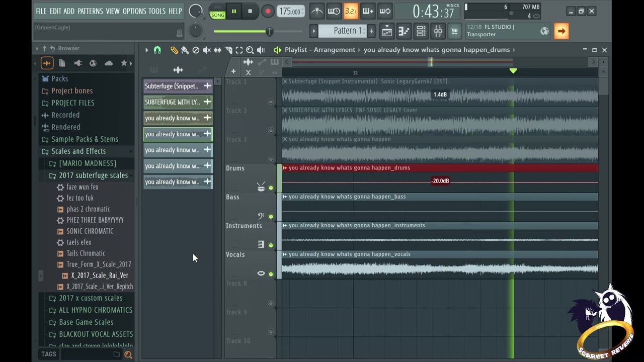Open the Mixer view icon
This screenshot has width=644, height=362.
click(438, 31)
